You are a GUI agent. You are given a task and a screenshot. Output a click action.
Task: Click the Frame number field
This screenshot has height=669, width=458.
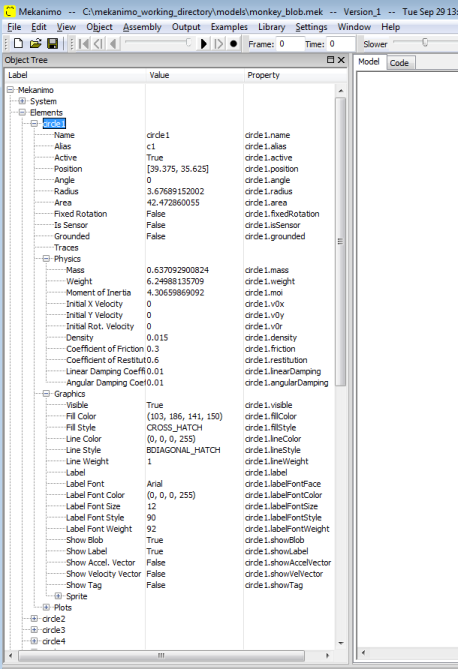point(290,44)
